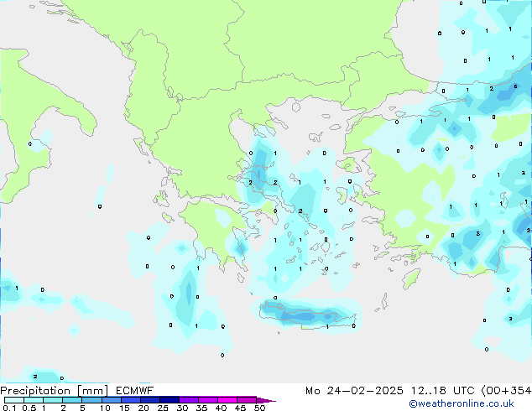
Task: Click legend value label '50'
Action: [259, 408]
